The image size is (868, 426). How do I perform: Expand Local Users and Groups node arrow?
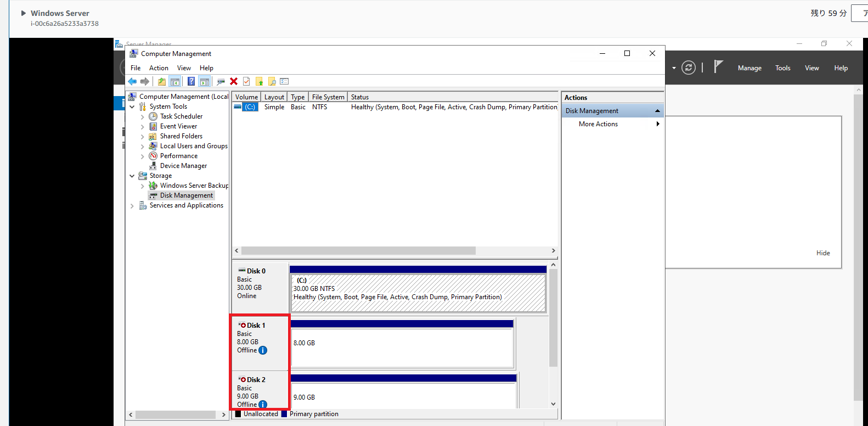[x=142, y=147]
